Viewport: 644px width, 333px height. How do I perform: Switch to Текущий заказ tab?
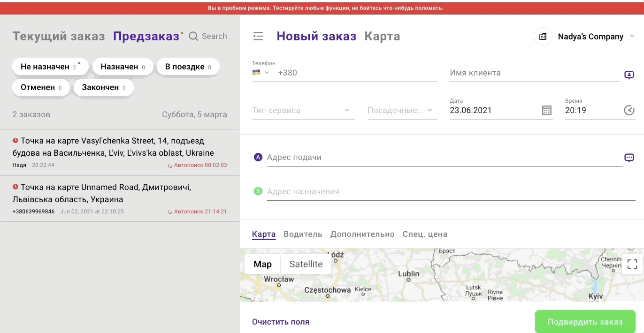coord(59,36)
